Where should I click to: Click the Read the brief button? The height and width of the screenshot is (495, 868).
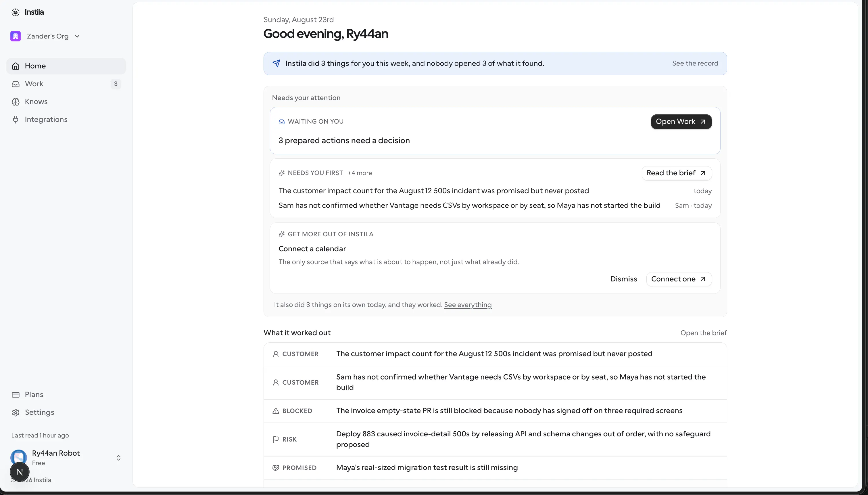click(676, 173)
